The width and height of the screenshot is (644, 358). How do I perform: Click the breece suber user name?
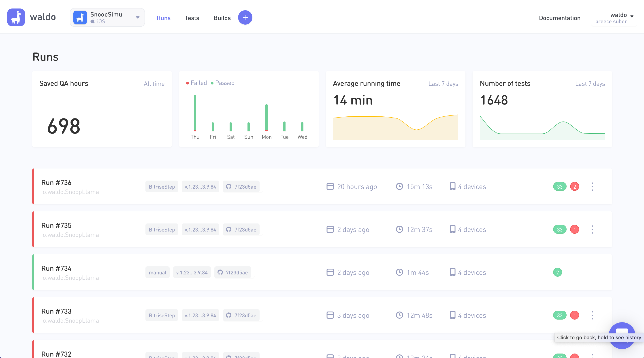point(611,21)
